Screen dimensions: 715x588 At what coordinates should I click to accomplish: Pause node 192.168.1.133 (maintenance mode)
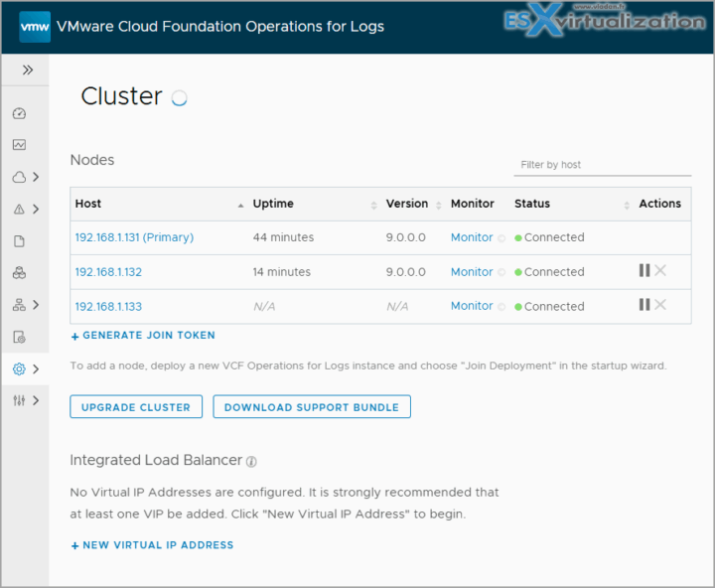point(644,305)
